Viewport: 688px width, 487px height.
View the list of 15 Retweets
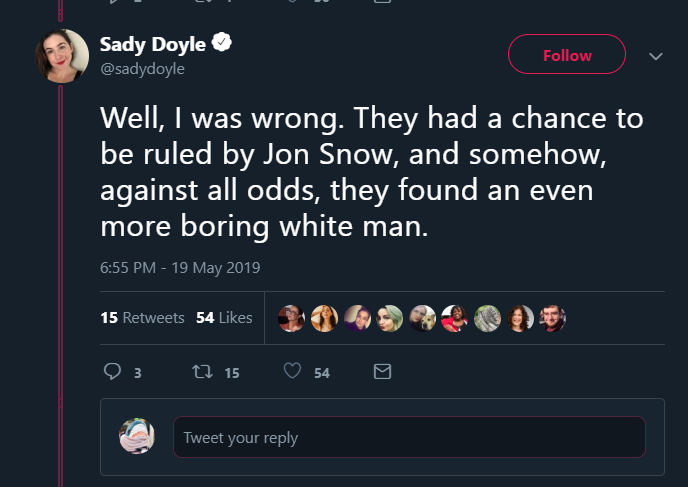[x=142, y=318]
